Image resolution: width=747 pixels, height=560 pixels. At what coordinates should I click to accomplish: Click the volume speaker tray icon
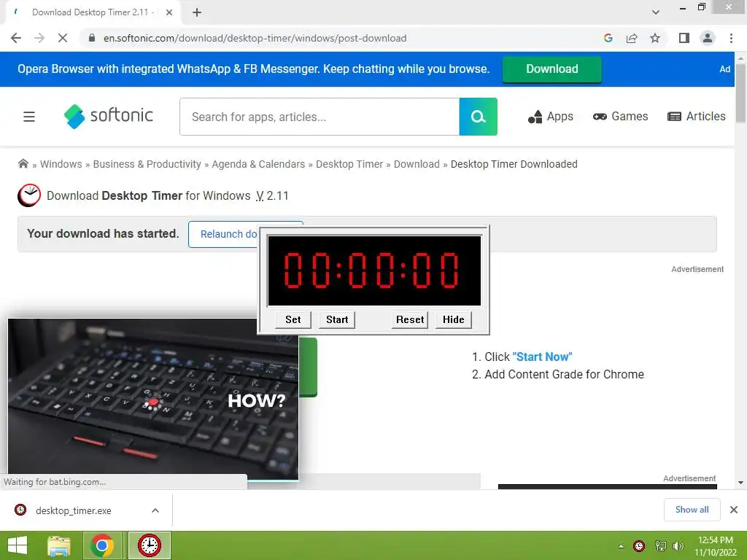tap(678, 545)
